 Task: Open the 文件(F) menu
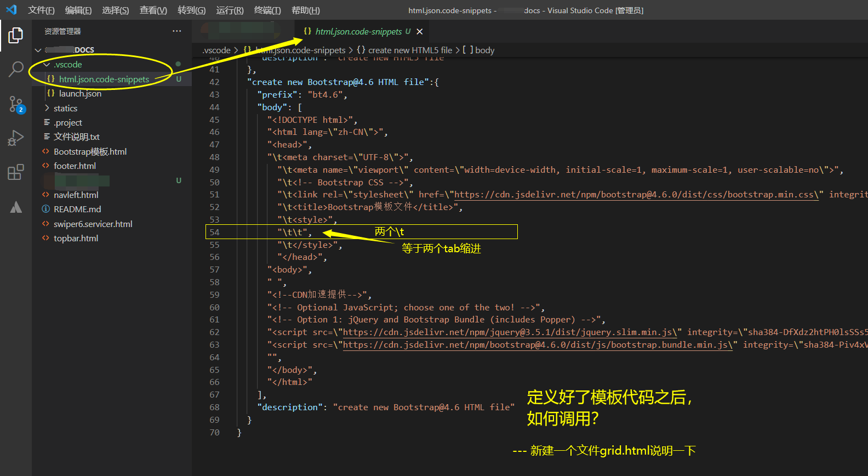[x=41, y=10]
